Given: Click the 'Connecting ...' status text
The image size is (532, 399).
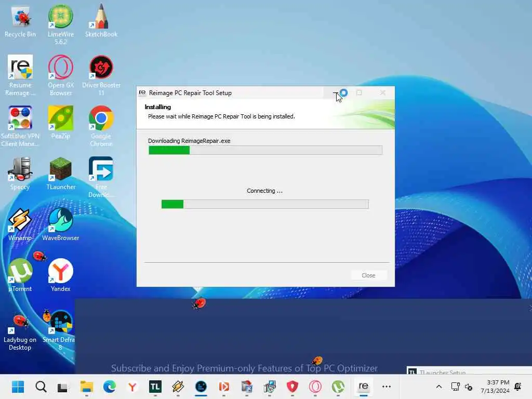Looking at the screenshot, I should tap(264, 191).
